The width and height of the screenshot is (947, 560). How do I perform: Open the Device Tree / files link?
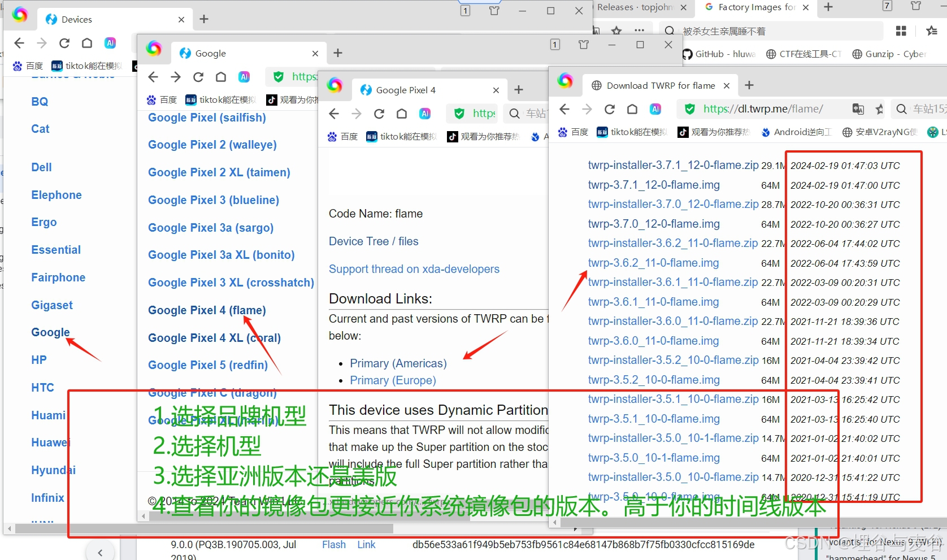pyautogui.click(x=373, y=241)
